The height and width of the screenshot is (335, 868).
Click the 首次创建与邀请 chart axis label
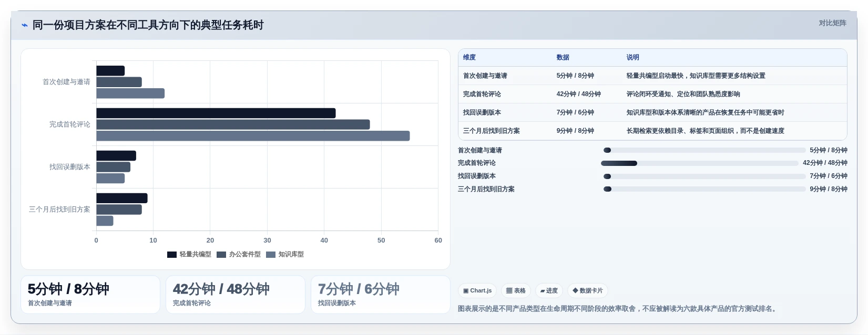click(x=66, y=82)
